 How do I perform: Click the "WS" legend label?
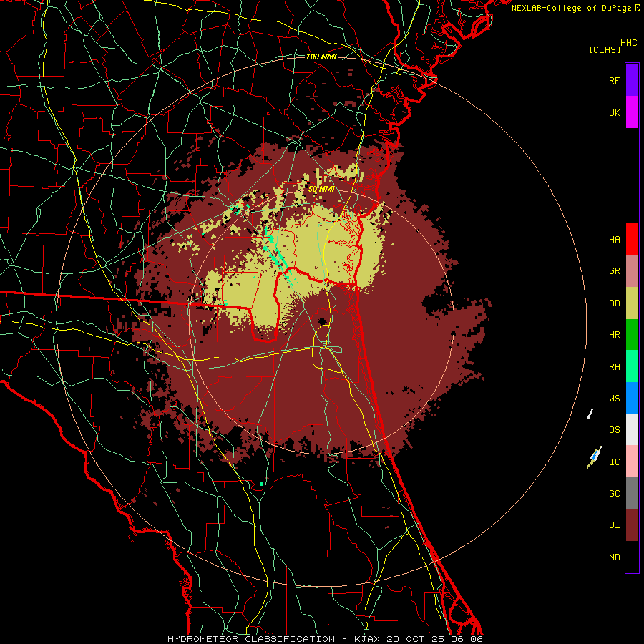click(x=614, y=398)
